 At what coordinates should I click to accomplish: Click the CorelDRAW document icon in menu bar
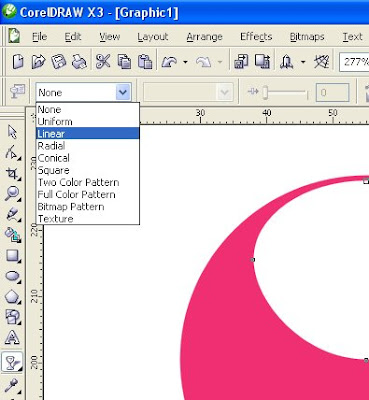(x=14, y=36)
